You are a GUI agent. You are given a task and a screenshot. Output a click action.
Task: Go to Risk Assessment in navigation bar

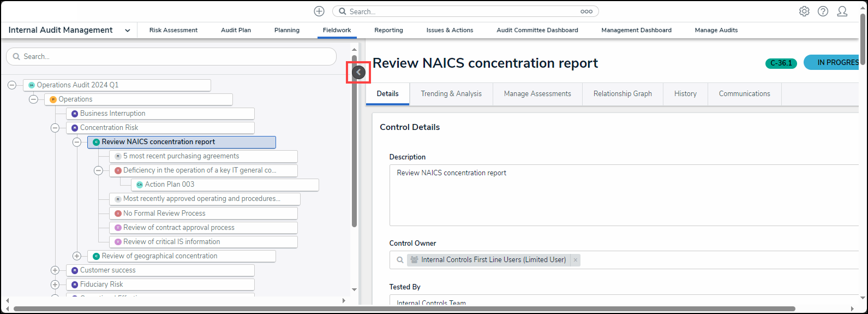click(173, 31)
